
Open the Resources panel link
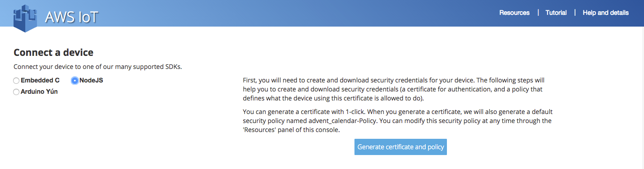tap(514, 13)
